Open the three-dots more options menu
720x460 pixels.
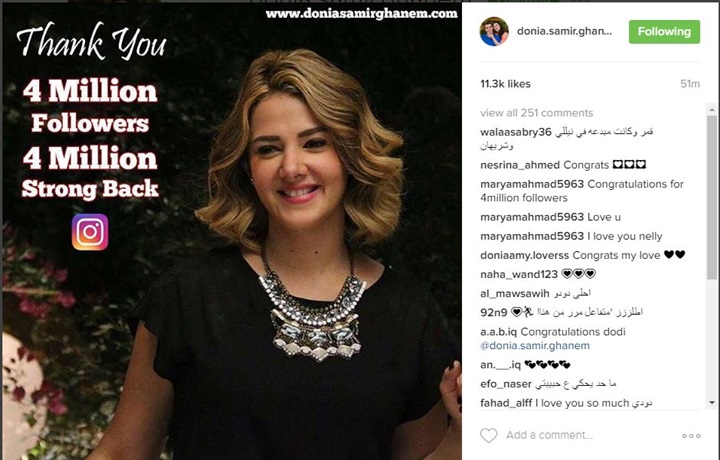click(x=691, y=436)
